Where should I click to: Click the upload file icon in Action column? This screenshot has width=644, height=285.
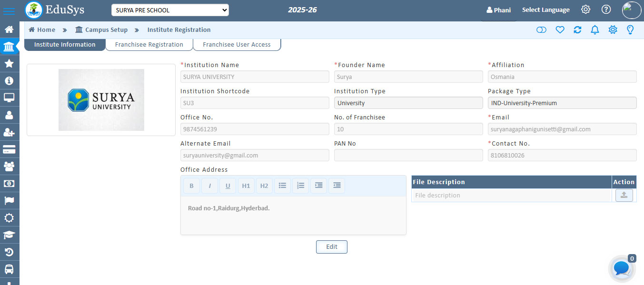click(624, 195)
